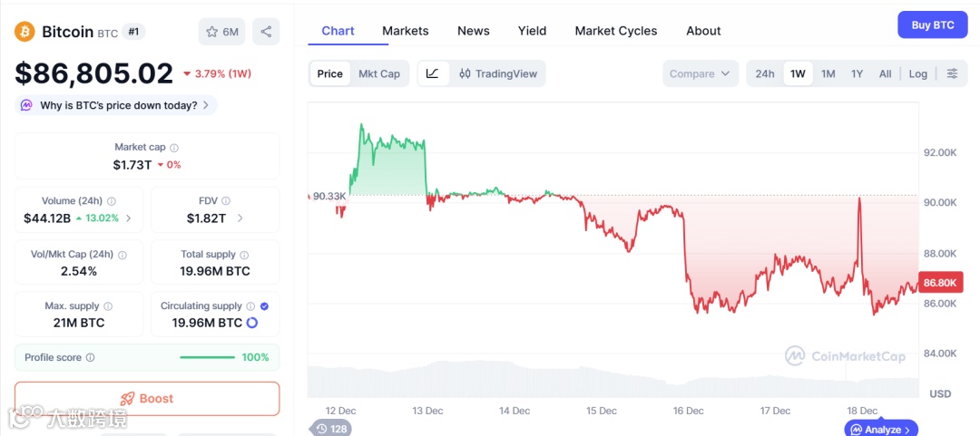Switch to line chart icon
980x436 pixels.
pos(433,73)
